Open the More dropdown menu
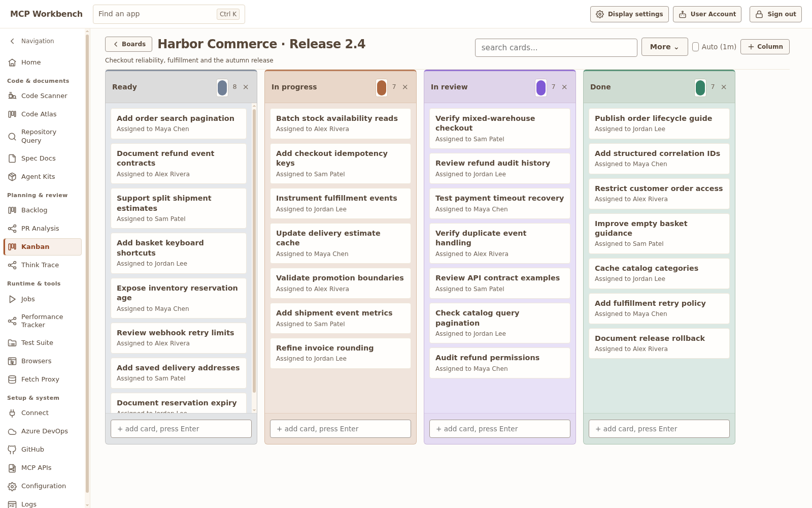Image resolution: width=812 pixels, height=508 pixels. [x=664, y=47]
